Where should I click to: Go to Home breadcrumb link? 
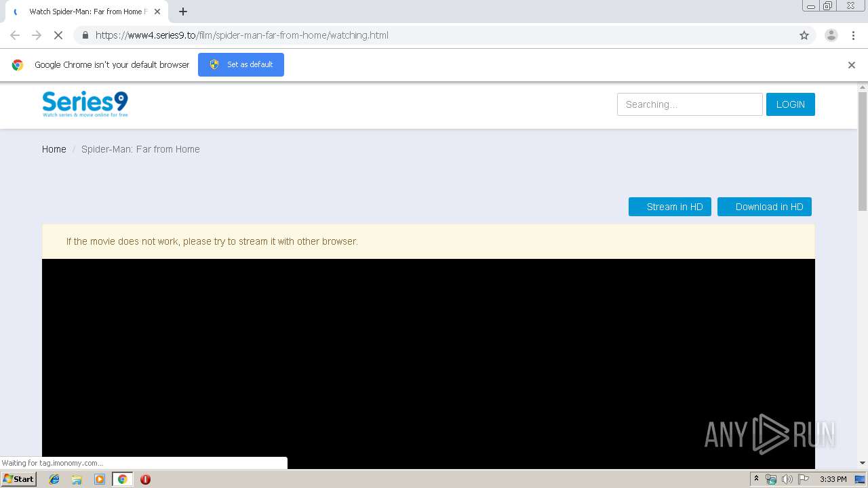tap(54, 149)
